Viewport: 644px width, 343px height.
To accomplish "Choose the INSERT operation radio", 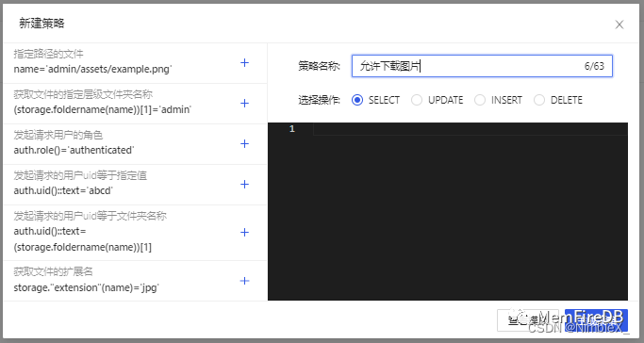I will (480, 100).
